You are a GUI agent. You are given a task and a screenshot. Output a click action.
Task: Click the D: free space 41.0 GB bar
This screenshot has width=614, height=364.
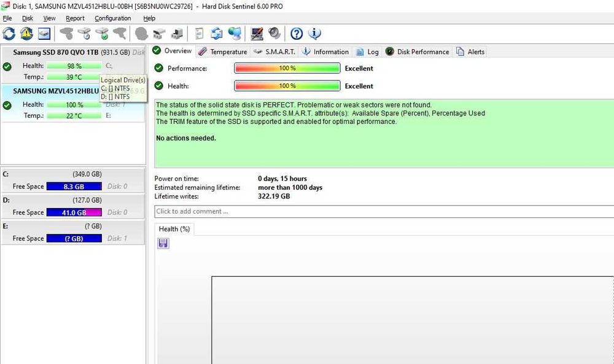[x=74, y=212]
